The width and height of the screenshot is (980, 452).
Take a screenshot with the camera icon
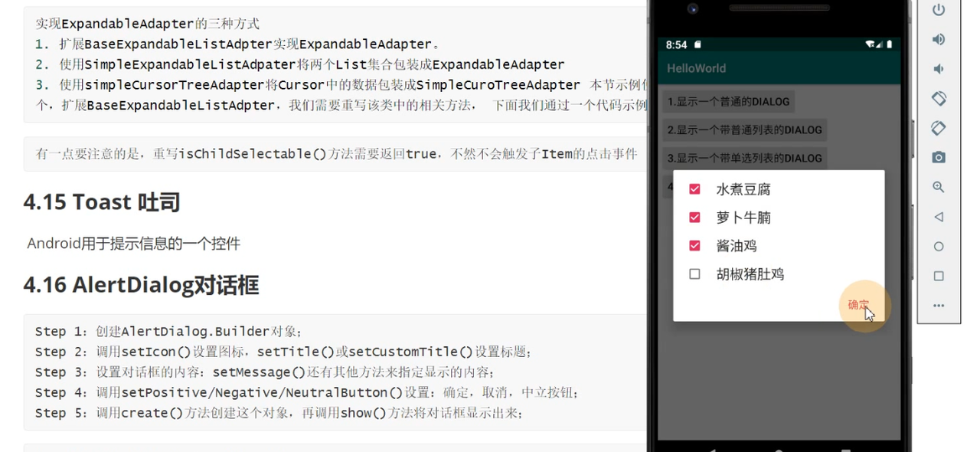(x=938, y=158)
